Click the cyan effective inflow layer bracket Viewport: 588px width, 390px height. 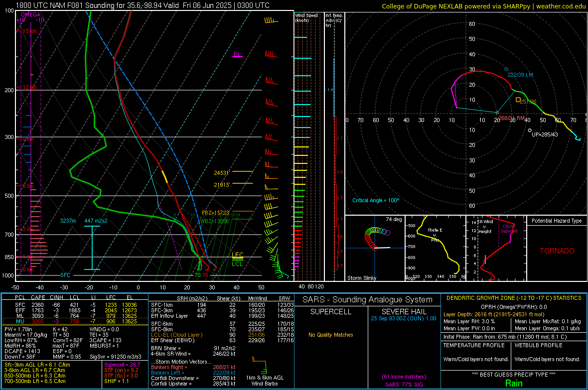click(92, 248)
